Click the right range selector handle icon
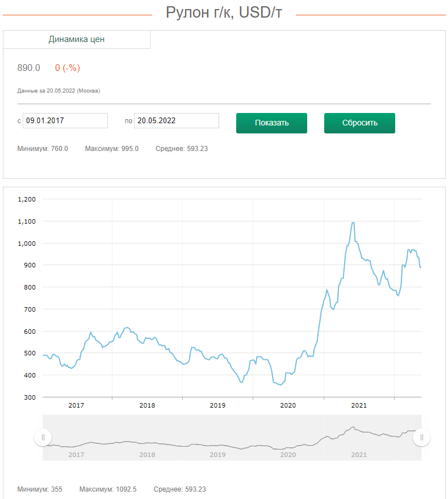The image size is (448, 499). click(x=421, y=437)
